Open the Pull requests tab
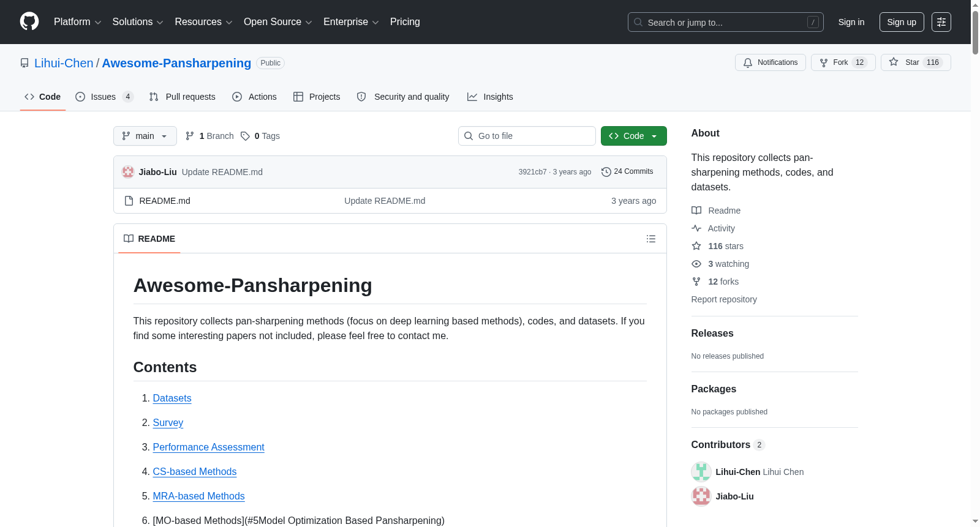 pos(183,97)
